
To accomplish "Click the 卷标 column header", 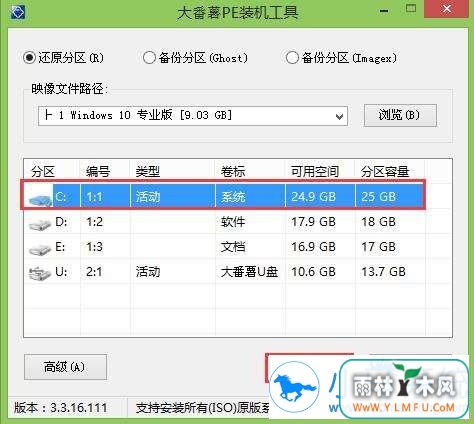I will [233, 172].
